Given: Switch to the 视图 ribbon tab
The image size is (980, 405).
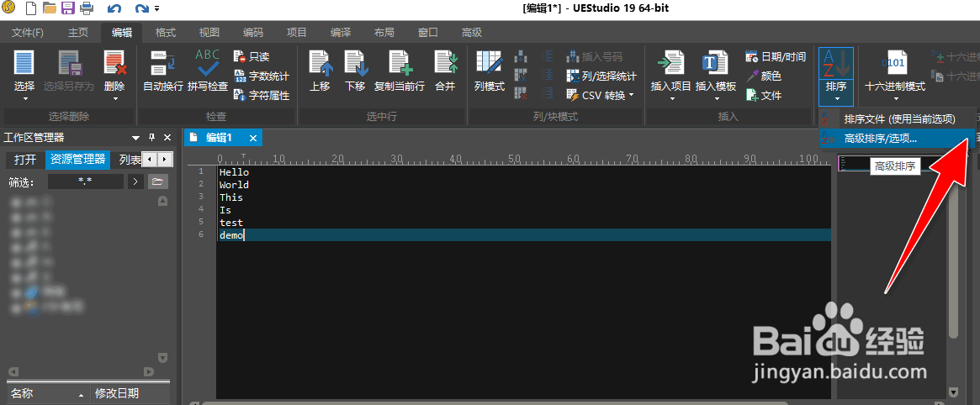Looking at the screenshot, I should 209,33.
